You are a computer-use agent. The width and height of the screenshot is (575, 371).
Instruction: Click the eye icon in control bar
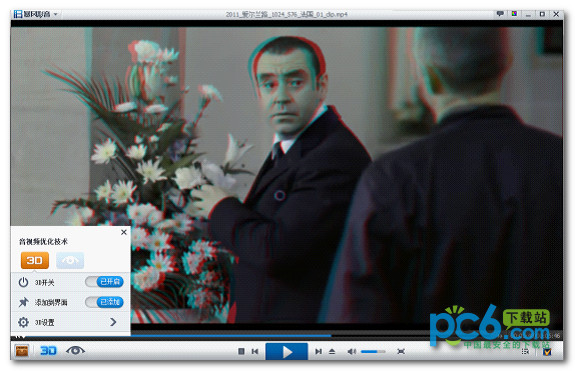coord(75,351)
